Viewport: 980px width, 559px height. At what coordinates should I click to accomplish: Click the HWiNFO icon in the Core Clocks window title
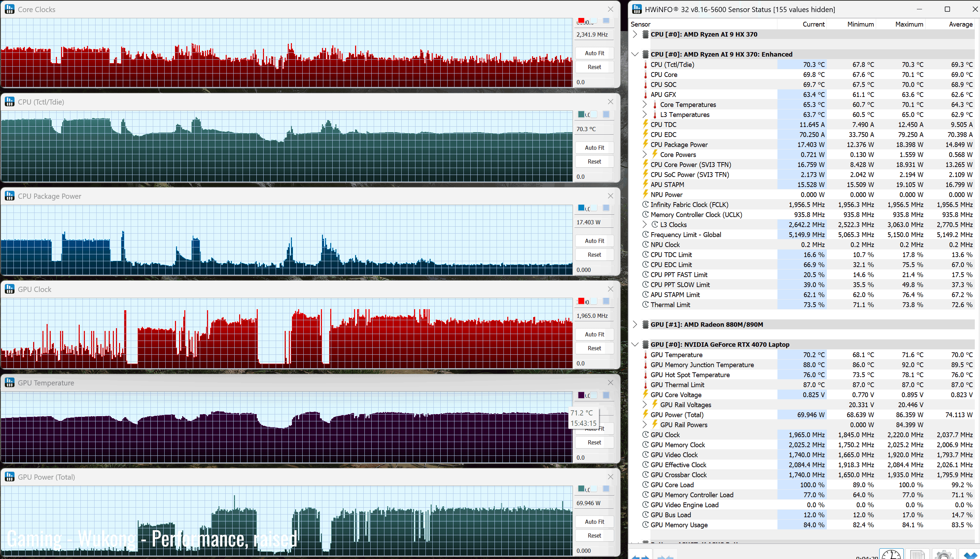point(10,9)
